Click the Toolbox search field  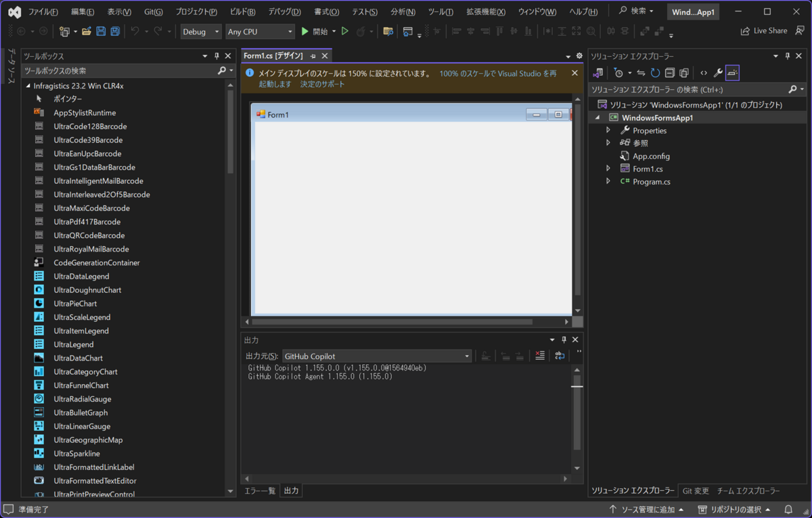[x=120, y=70]
